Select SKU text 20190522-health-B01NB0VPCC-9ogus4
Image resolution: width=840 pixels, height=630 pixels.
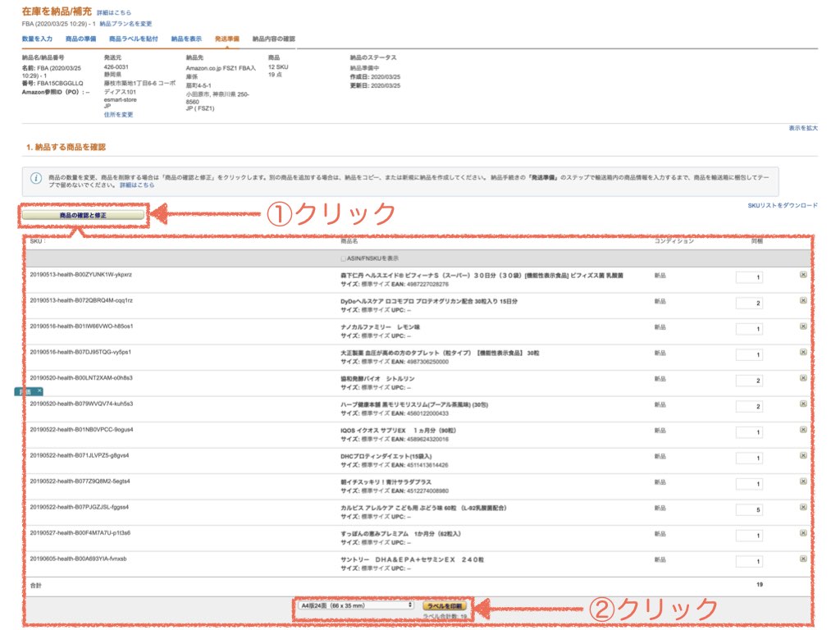pyautogui.click(x=81, y=430)
